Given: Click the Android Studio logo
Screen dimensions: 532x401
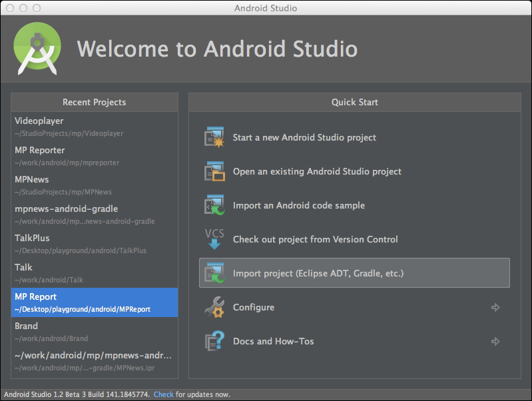Looking at the screenshot, I should (x=37, y=49).
